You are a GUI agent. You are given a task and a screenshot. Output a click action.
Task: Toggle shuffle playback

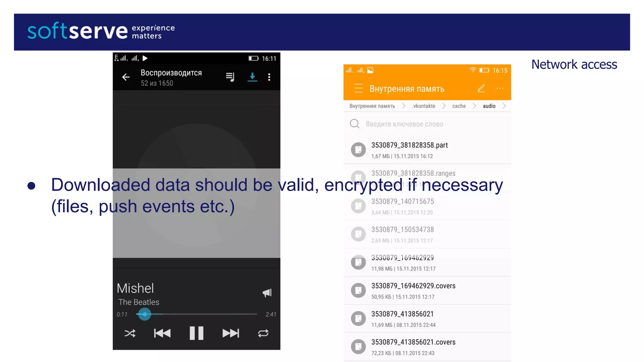point(130,333)
